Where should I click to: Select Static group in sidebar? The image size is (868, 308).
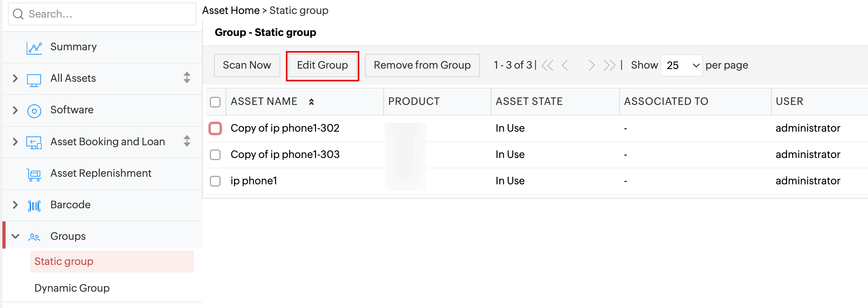tap(64, 261)
